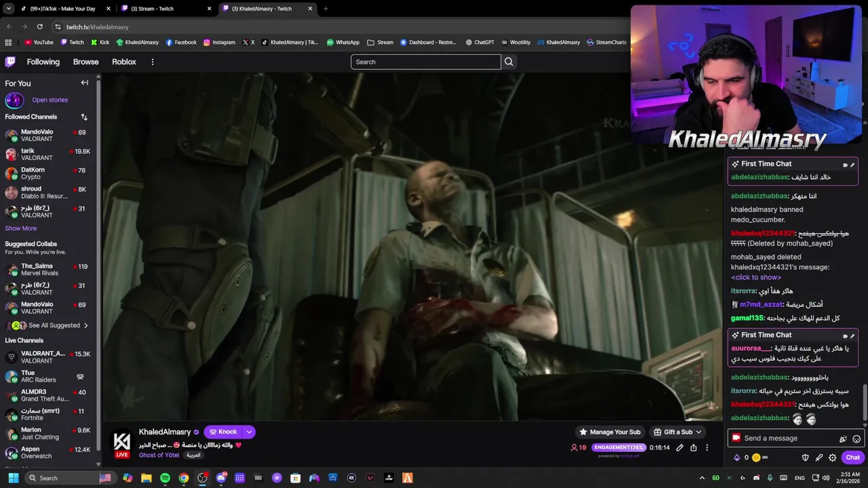Open tarik's VALORANT channel
The height and width of the screenshot is (488, 868).
coord(47,155)
